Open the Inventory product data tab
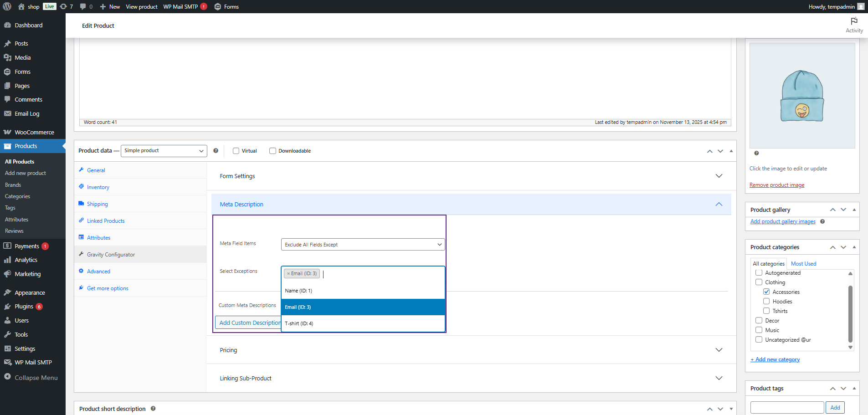 tap(98, 187)
